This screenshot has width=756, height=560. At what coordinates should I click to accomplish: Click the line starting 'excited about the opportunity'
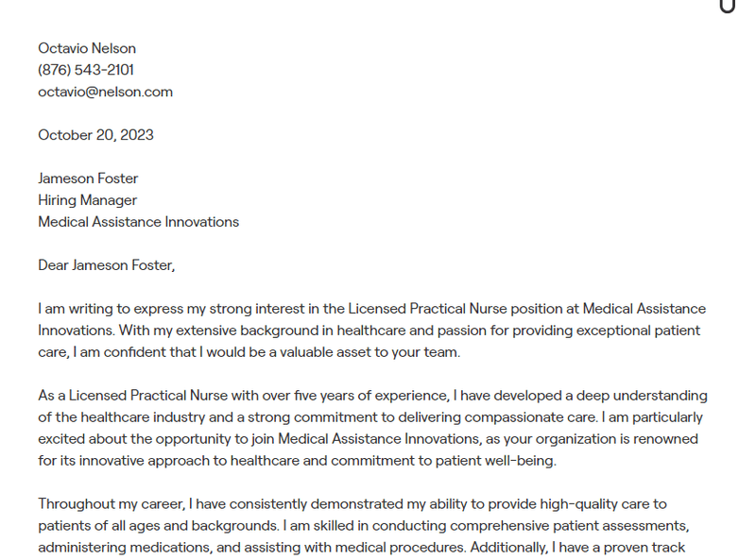tap(368, 439)
